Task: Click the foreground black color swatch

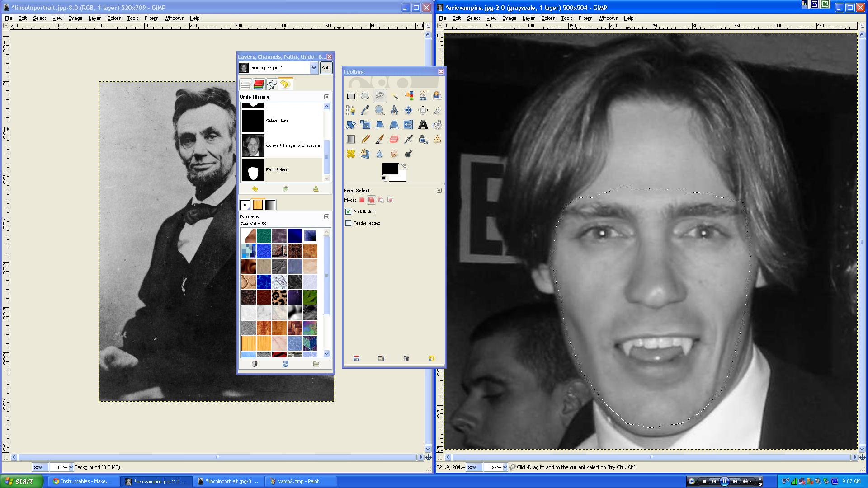Action: click(389, 168)
